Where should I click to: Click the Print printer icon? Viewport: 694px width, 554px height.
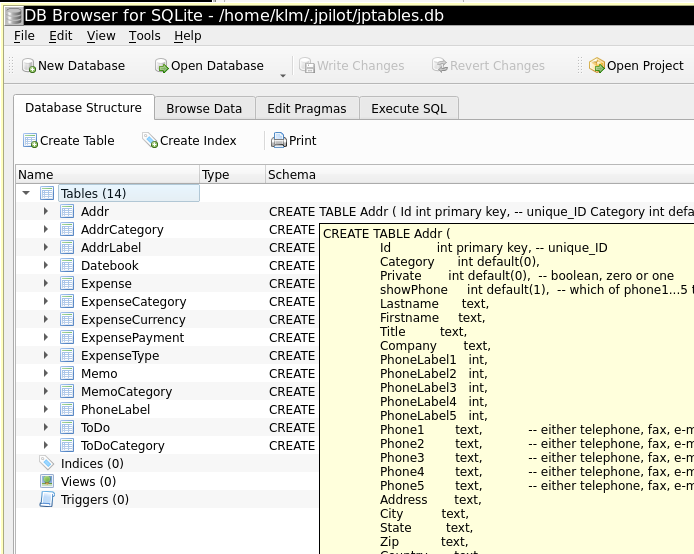click(279, 141)
